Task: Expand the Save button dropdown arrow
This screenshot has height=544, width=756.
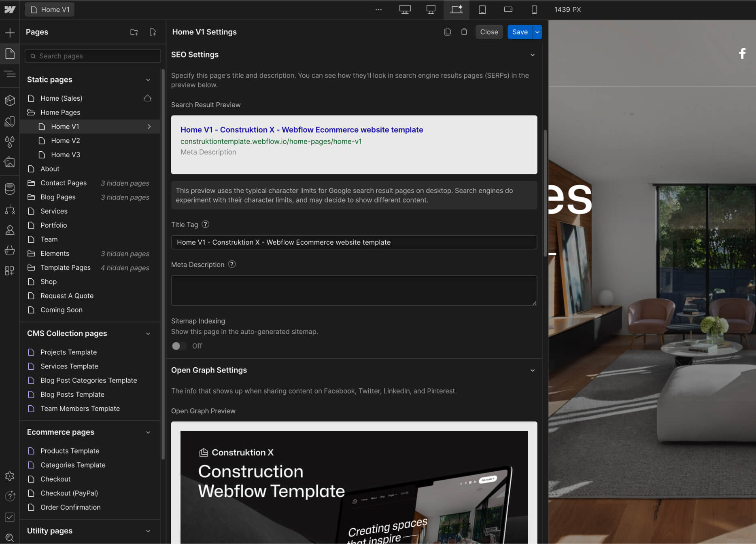Action: coord(537,32)
